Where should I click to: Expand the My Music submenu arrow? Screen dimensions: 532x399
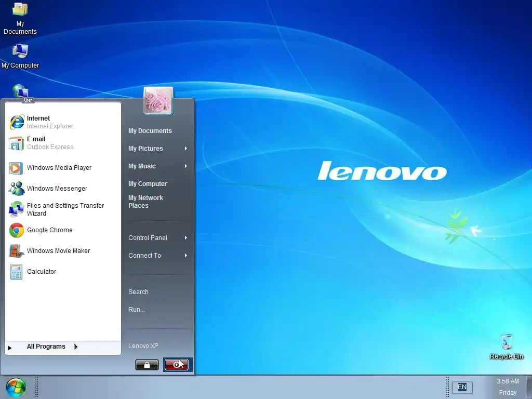coord(186,166)
